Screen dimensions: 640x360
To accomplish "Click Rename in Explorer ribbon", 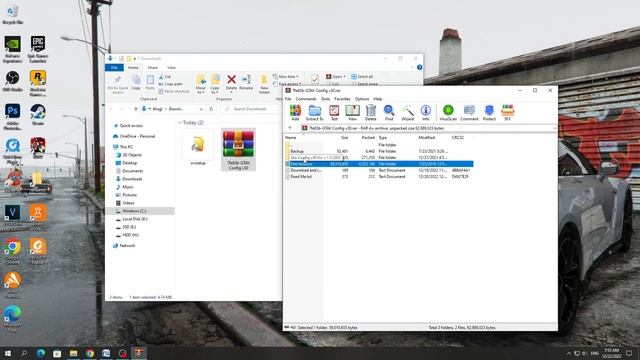I will [246, 82].
